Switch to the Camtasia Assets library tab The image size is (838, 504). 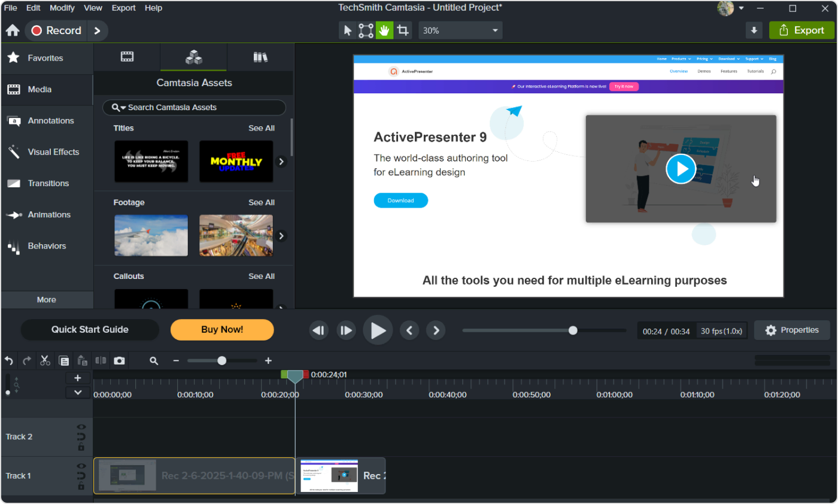click(193, 57)
